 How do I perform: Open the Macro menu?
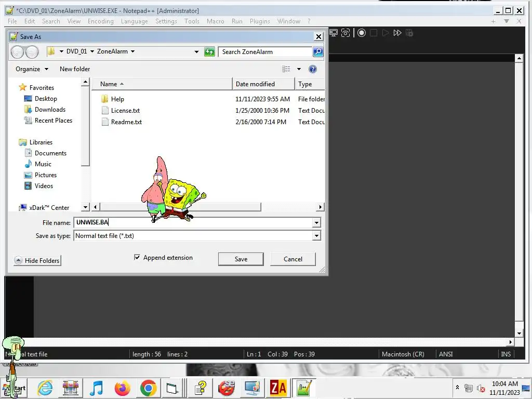pyautogui.click(x=216, y=21)
